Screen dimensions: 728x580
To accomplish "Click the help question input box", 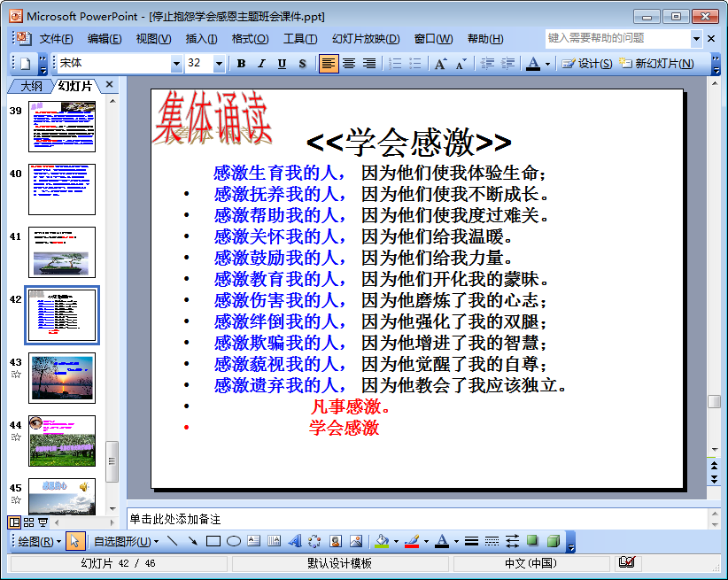I will 618,39.
